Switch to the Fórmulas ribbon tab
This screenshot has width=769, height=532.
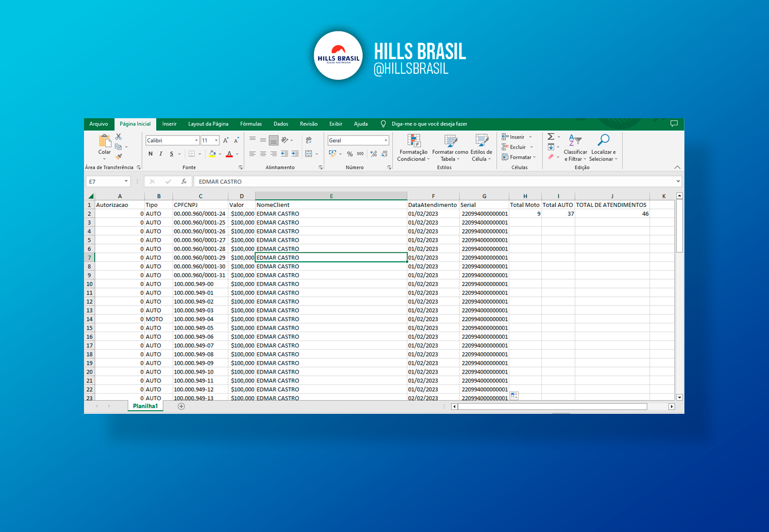coord(251,124)
